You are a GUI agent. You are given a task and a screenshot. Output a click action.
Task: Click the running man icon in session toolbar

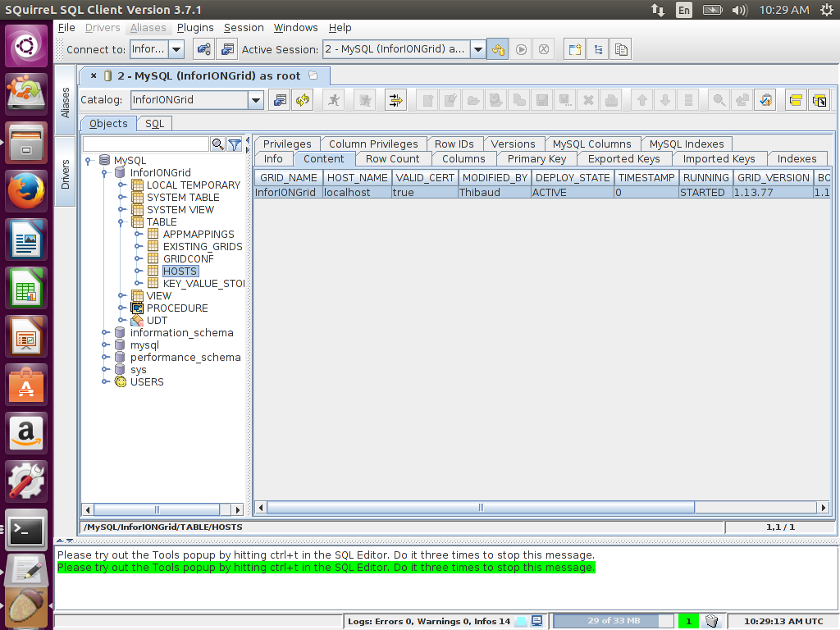pyautogui.click(x=333, y=100)
